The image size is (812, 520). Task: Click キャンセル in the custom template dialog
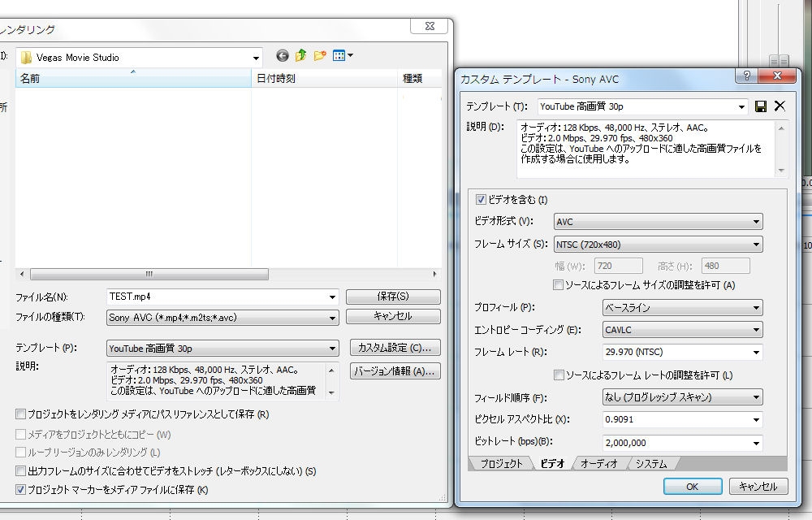(x=758, y=487)
